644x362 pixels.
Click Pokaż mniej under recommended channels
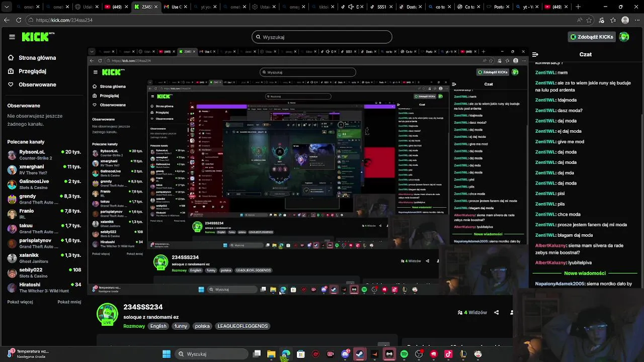pos(69,302)
